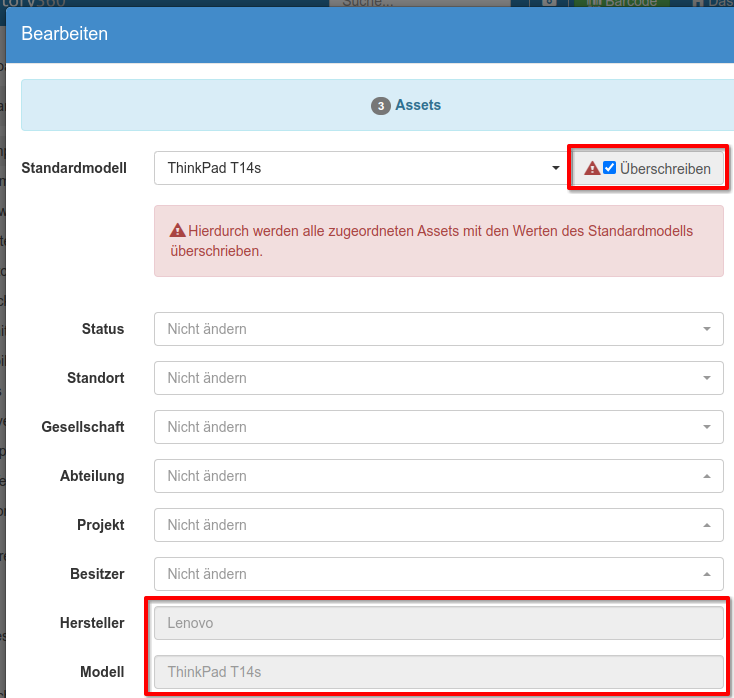This screenshot has height=698, width=734.
Task: Expand the Abteilung combo box
Action: pos(438,476)
